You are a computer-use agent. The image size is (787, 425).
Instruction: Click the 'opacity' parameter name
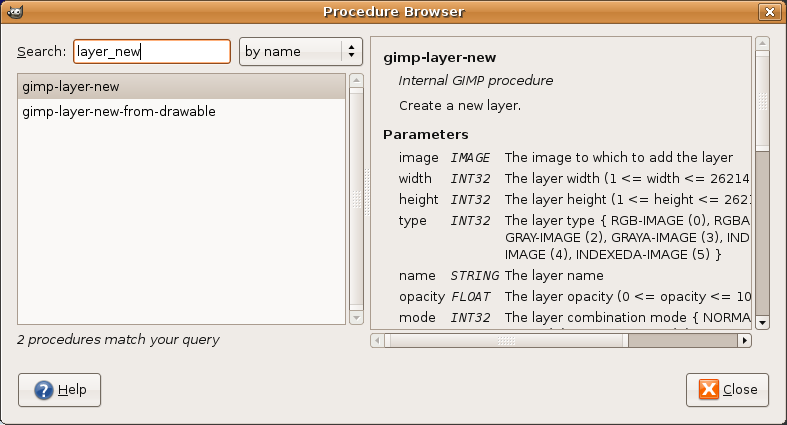422,297
